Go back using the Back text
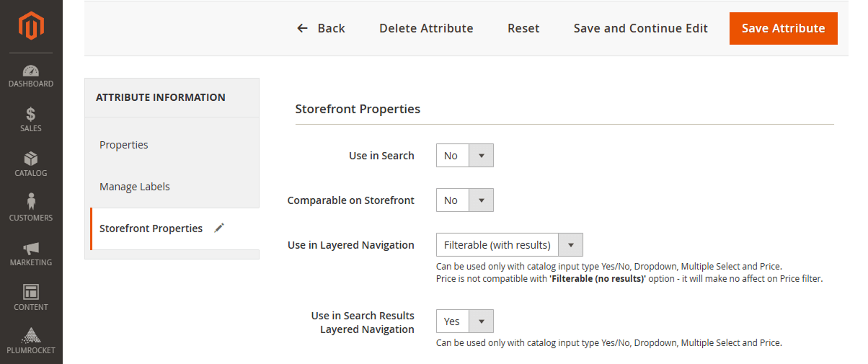868x364 pixels. tap(332, 28)
